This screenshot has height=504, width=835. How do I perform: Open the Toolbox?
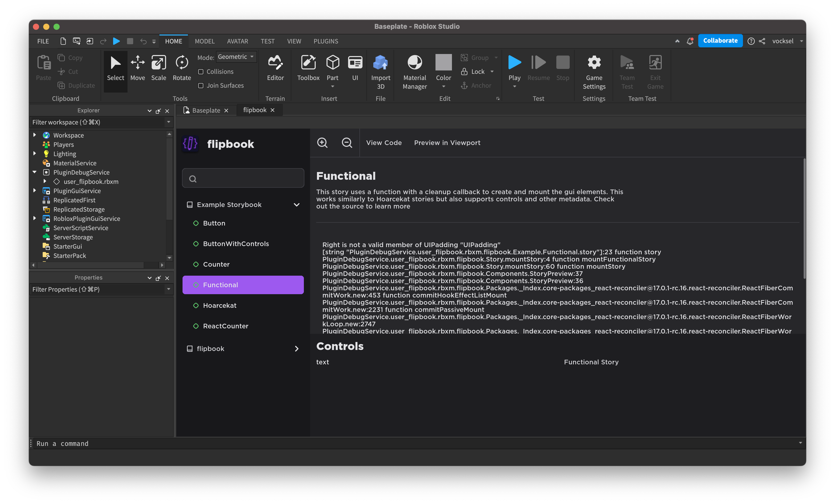click(308, 67)
